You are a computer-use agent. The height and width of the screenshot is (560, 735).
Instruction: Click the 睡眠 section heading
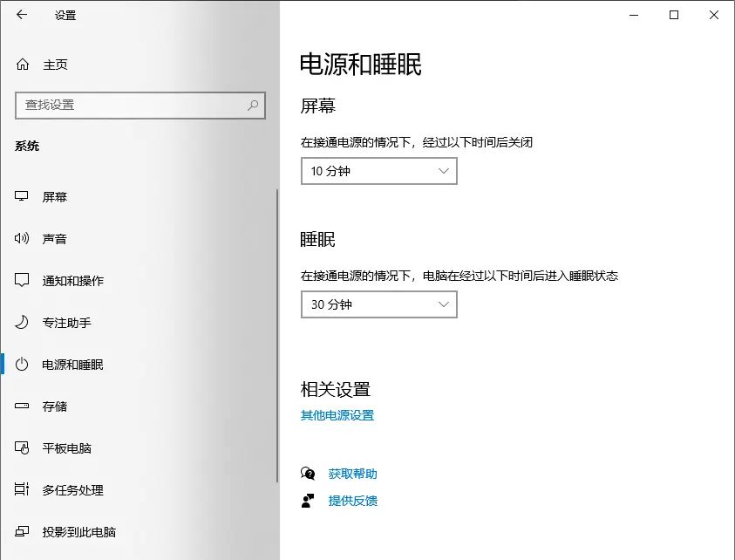[318, 239]
